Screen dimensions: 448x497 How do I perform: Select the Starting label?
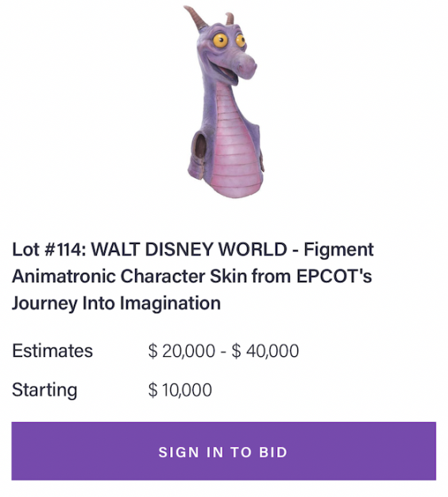tap(44, 390)
